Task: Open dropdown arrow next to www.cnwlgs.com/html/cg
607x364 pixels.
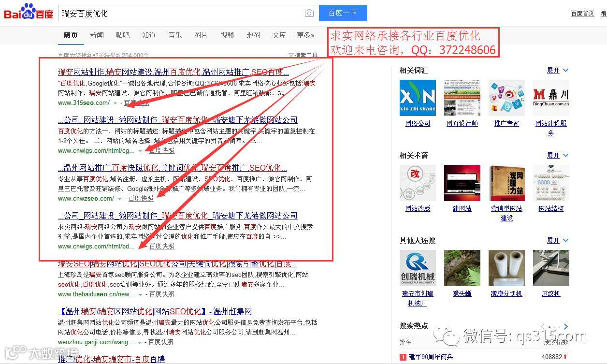Action: (x=140, y=151)
